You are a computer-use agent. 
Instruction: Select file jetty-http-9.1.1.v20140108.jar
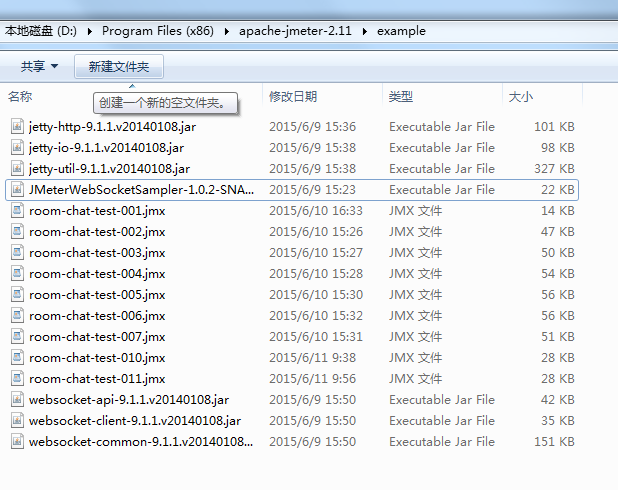pos(112,127)
